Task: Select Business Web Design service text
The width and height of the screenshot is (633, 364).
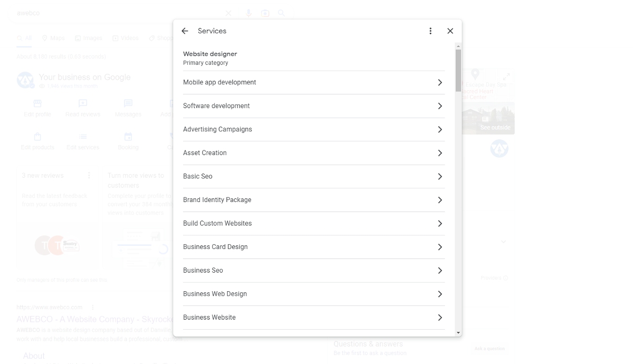Action: click(215, 294)
